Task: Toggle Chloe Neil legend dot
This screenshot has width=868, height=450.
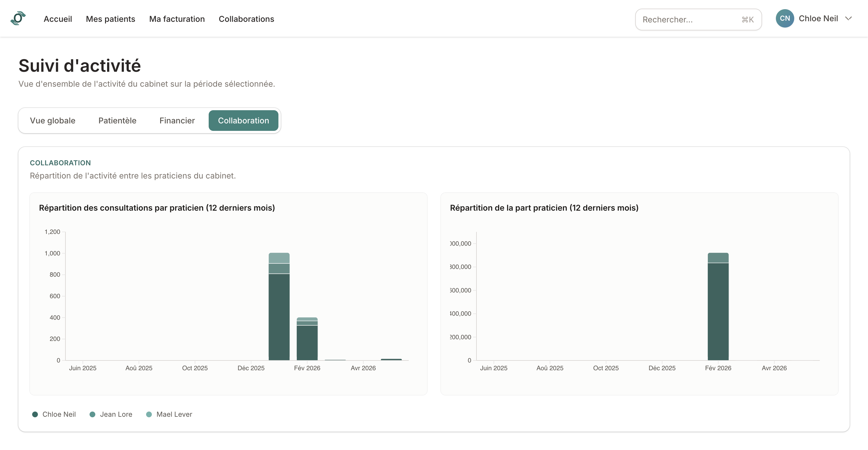Action: coord(35,414)
